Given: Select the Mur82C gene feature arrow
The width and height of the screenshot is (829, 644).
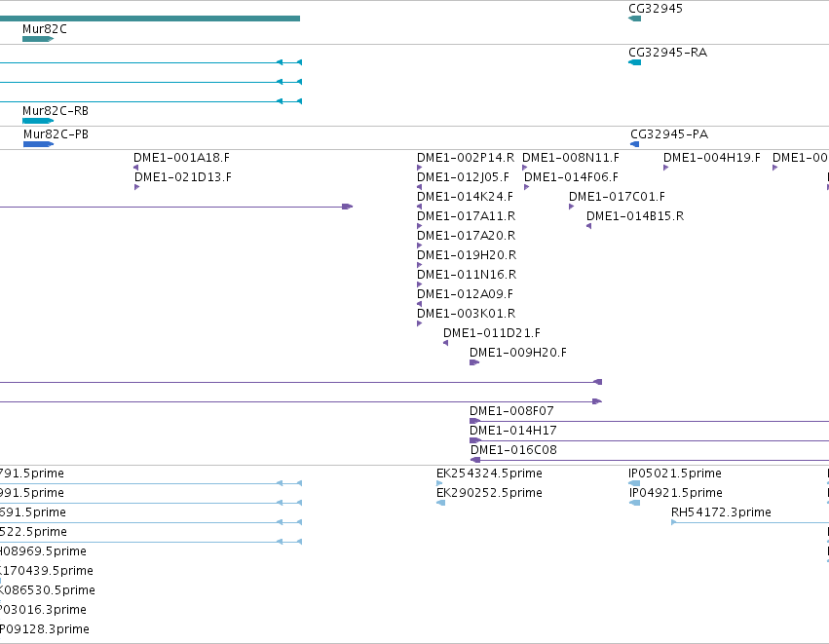Looking at the screenshot, I should coord(38,39).
